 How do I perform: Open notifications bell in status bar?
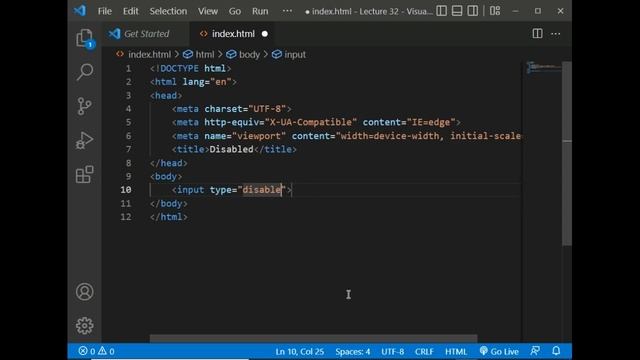pyautogui.click(x=556, y=351)
